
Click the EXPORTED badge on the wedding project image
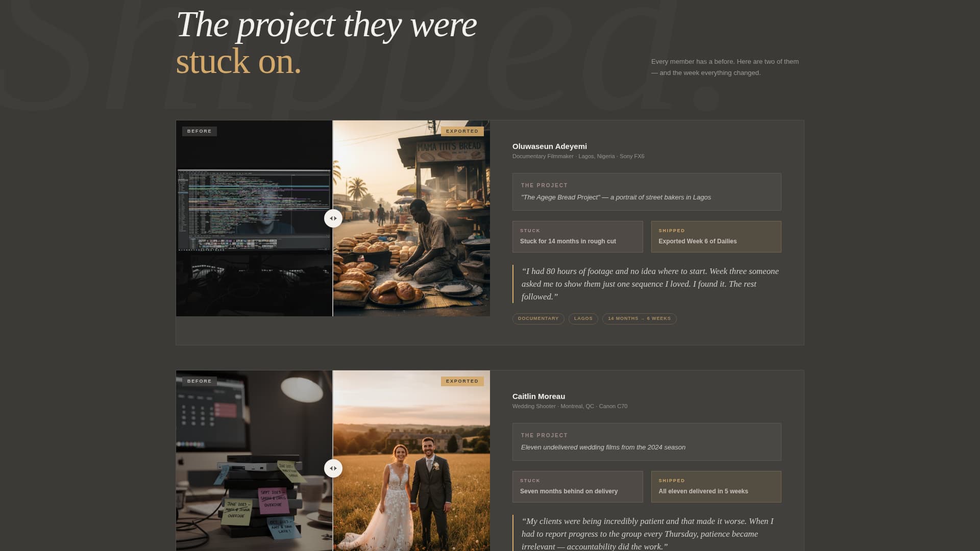[x=462, y=381]
